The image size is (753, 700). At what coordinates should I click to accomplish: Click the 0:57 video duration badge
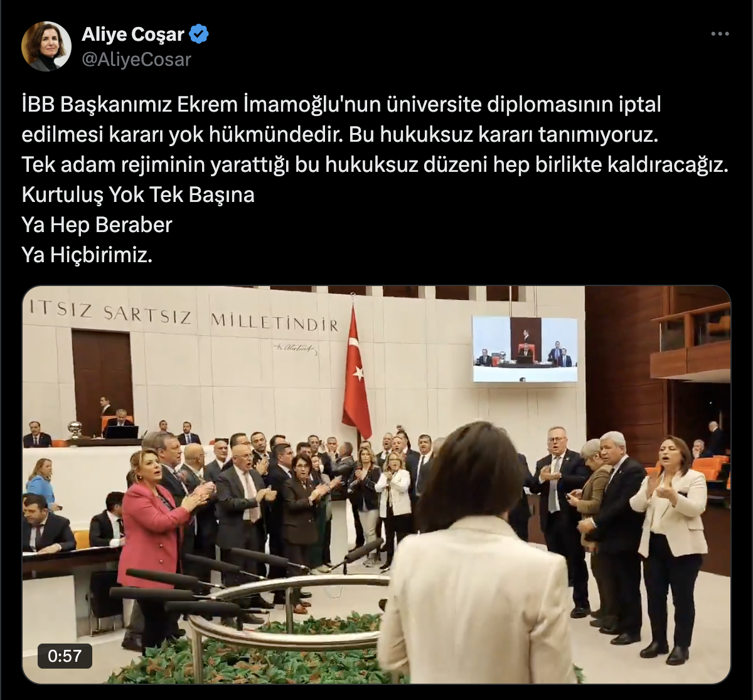tap(65, 656)
